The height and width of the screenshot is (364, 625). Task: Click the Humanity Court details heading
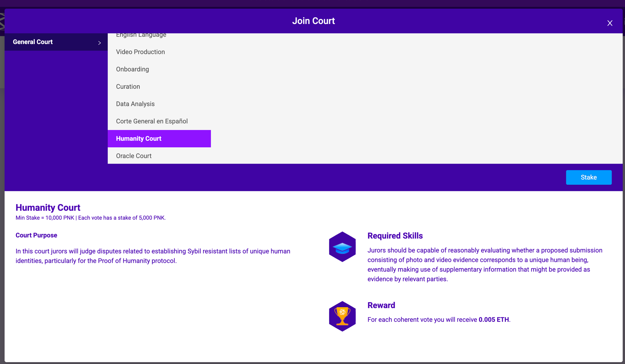(48, 208)
